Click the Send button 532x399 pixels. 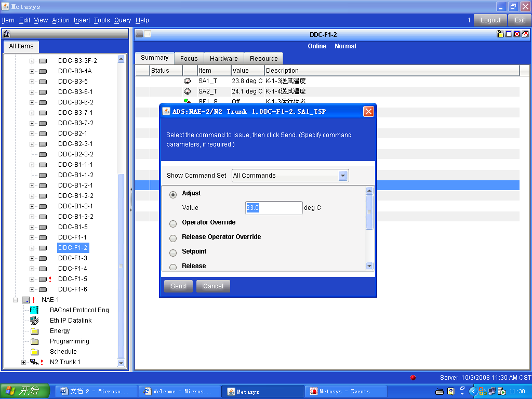(178, 286)
